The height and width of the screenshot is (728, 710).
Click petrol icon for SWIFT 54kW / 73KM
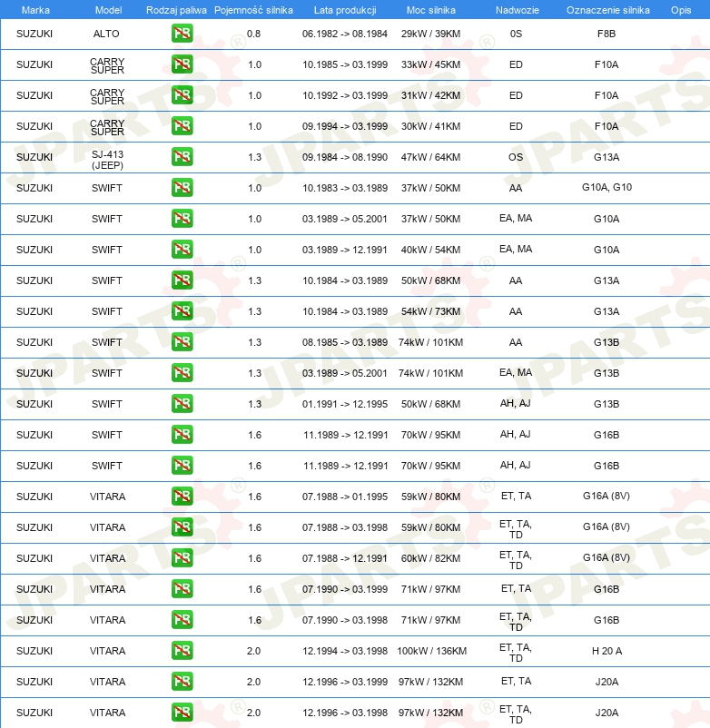pyautogui.click(x=182, y=311)
